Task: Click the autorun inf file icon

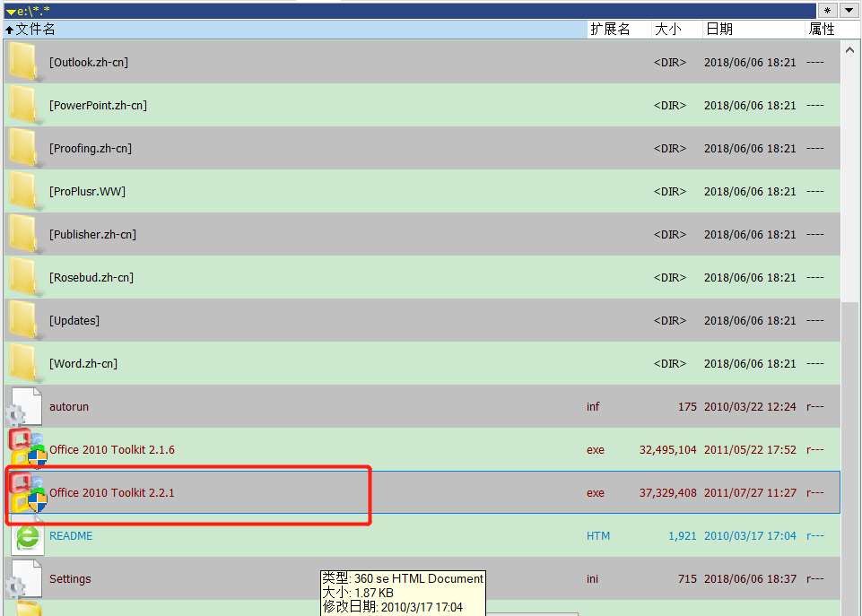Action: pos(23,407)
